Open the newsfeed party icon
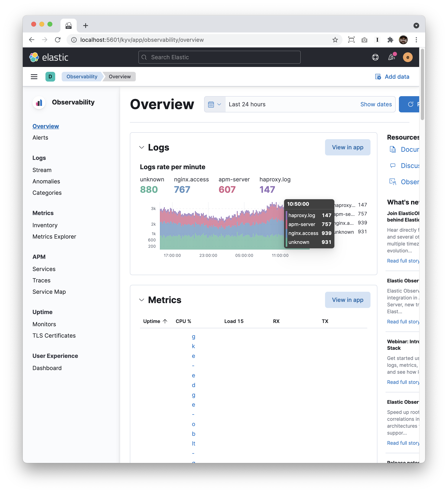This screenshot has height=493, width=448. pos(392,57)
